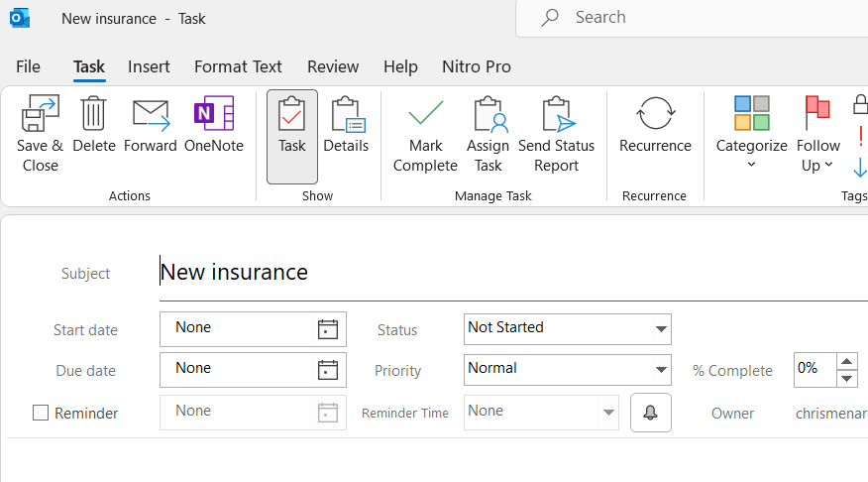Click the search magnifier icon

click(x=550, y=18)
